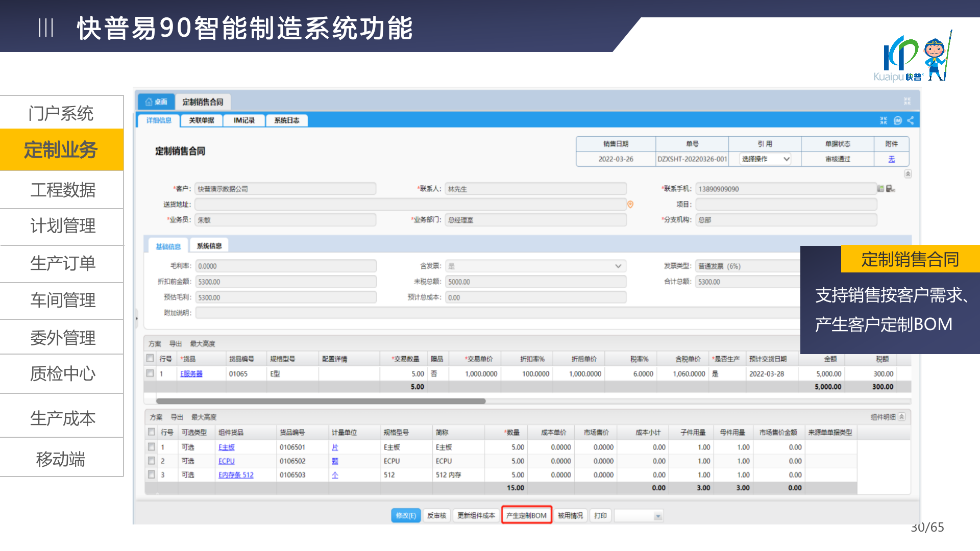Click the 客户 input field

285,189
